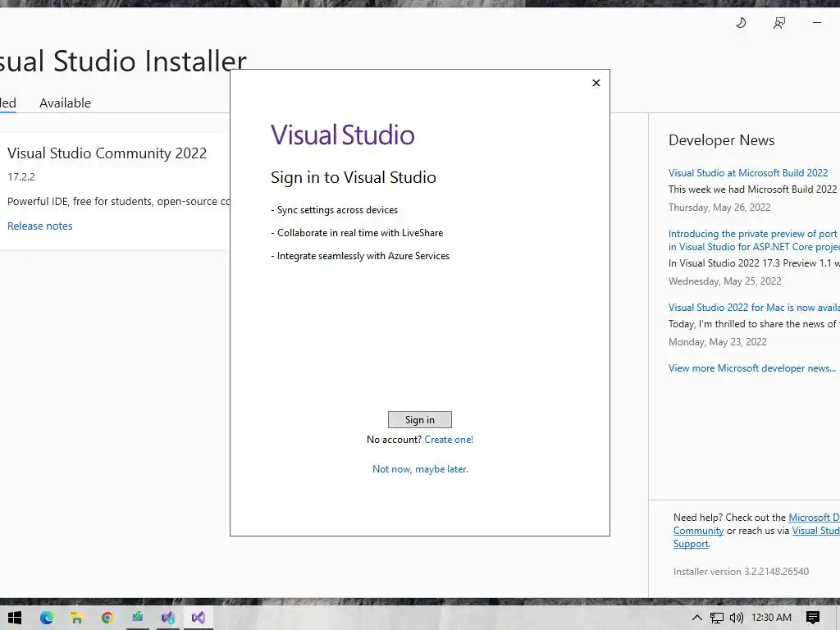Open Introducing the private preview of port article
840x630 pixels.
754,240
